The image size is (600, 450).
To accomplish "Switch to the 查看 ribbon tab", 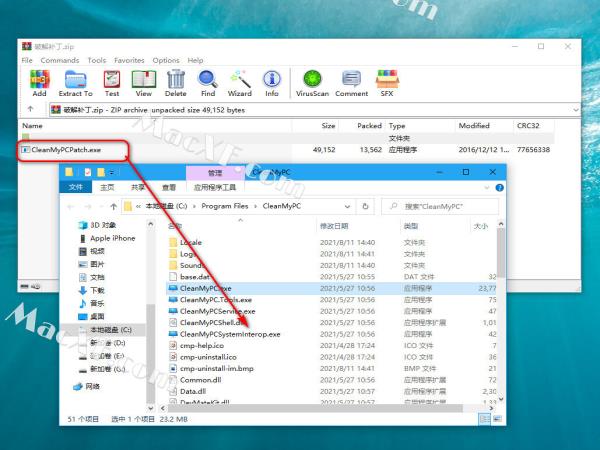I will [169, 187].
